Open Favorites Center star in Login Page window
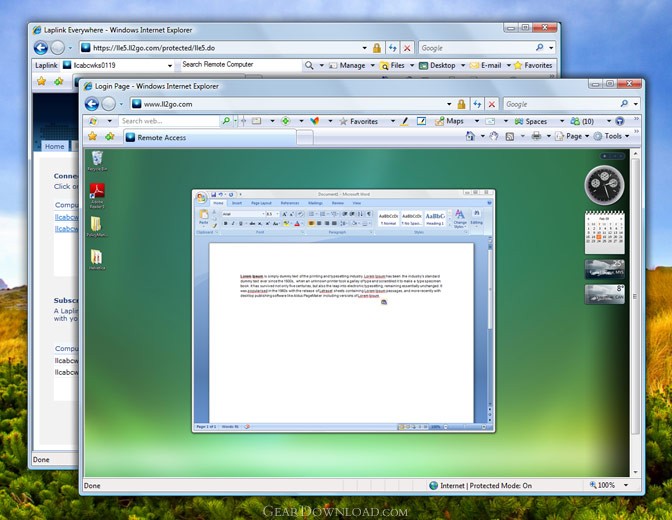The height and width of the screenshot is (520, 672). (92, 136)
